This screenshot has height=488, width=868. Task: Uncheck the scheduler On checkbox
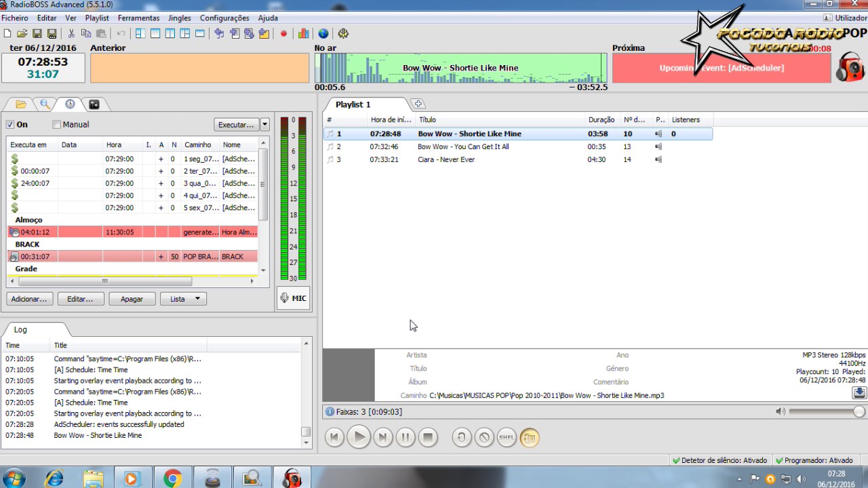pyautogui.click(x=10, y=125)
